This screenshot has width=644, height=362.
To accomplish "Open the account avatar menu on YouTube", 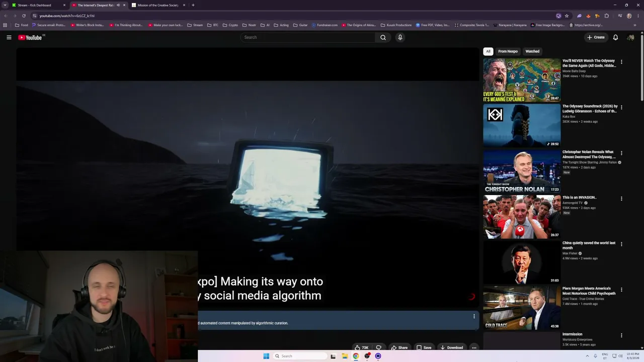I will pyautogui.click(x=630, y=37).
